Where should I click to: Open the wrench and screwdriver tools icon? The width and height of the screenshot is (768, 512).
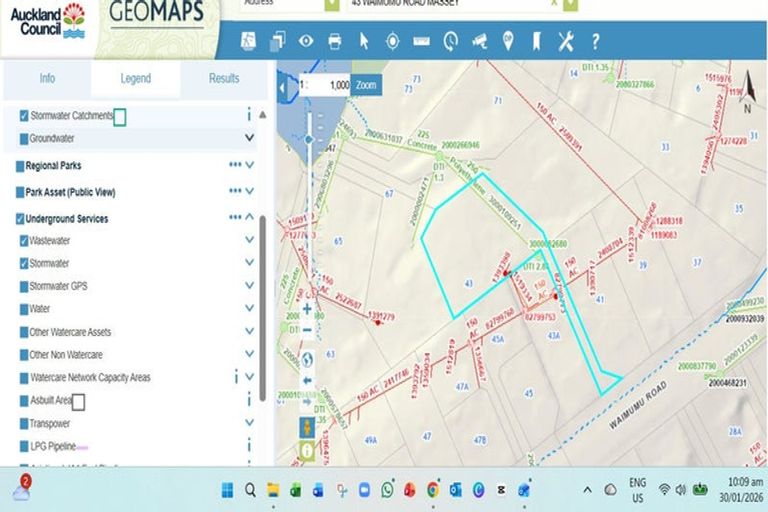pos(565,41)
